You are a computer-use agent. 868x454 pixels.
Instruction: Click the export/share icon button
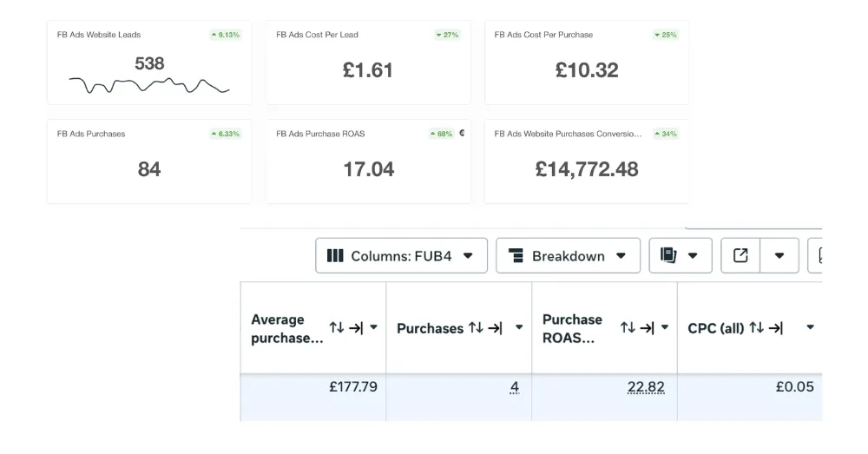coord(740,256)
